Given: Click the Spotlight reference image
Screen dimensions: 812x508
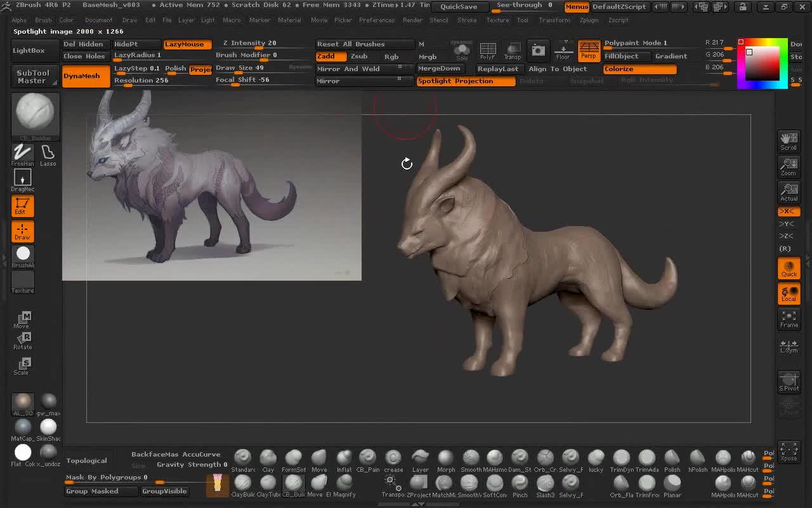Looking at the screenshot, I should pos(212,185).
